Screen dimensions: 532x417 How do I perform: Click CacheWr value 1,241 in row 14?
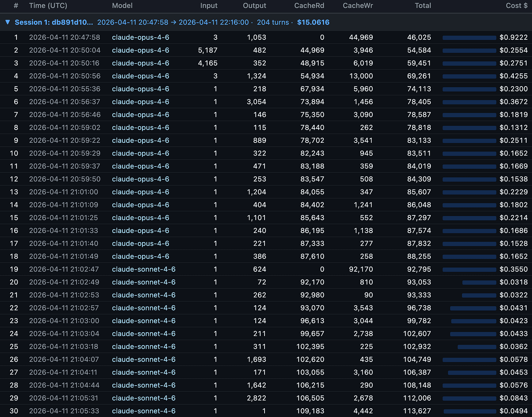pos(363,205)
